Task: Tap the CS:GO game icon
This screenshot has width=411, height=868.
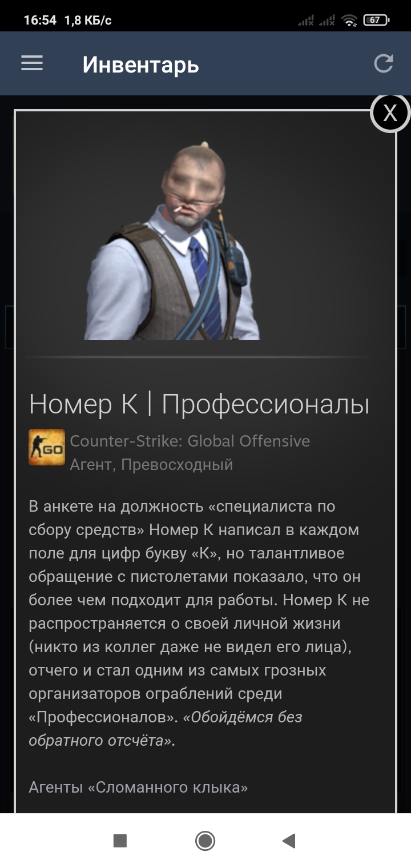Action: 47,447
